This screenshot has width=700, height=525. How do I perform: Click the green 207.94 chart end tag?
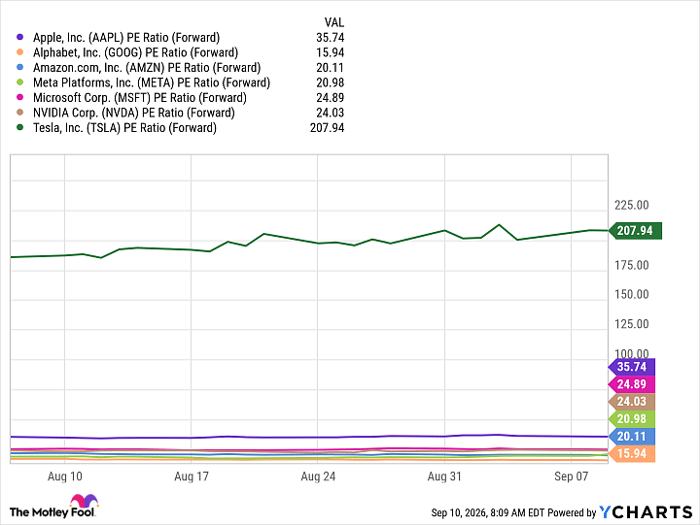click(x=635, y=231)
